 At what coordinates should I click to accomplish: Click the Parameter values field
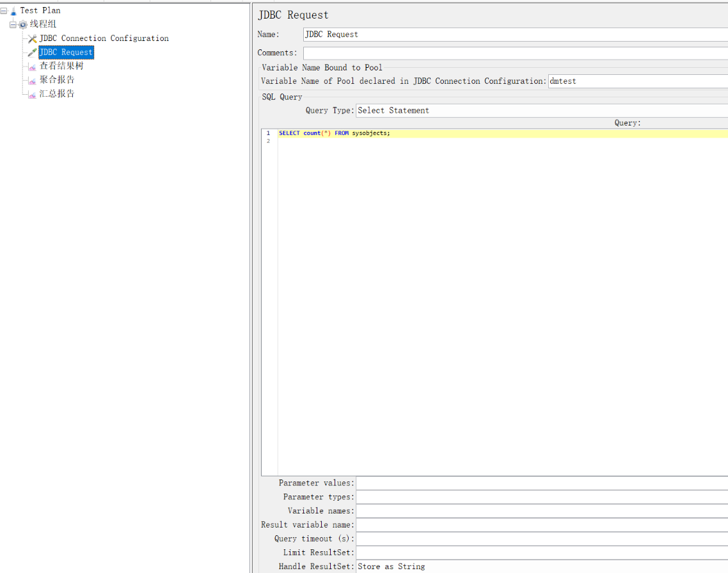point(542,483)
